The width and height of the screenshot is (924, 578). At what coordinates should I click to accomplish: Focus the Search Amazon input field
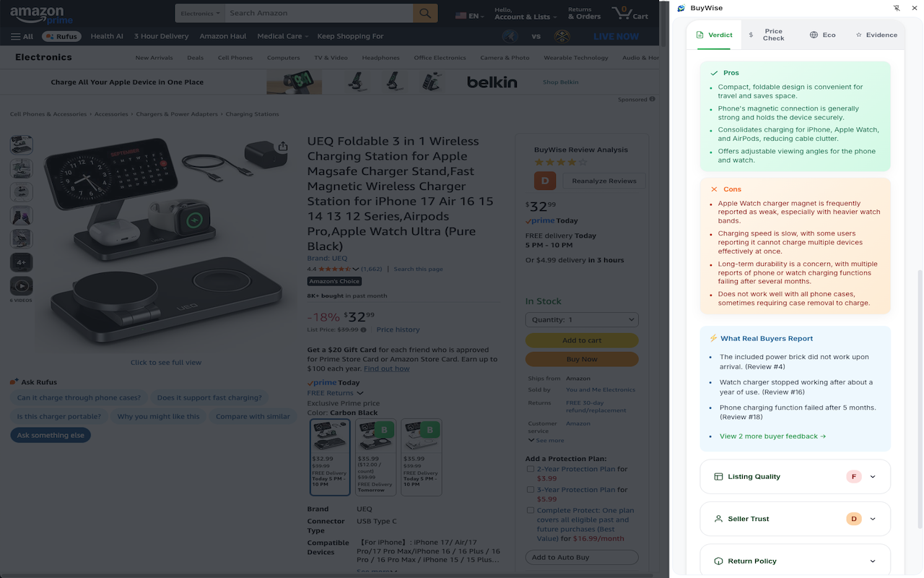coord(318,13)
